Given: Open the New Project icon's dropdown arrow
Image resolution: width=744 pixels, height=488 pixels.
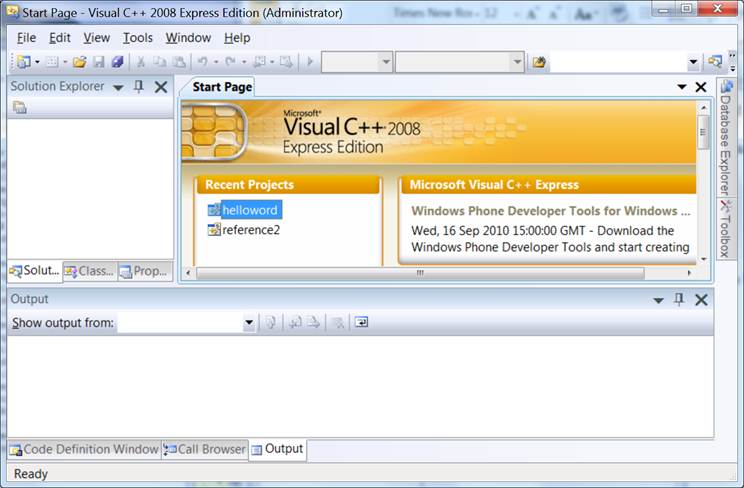Looking at the screenshot, I should coord(37,62).
